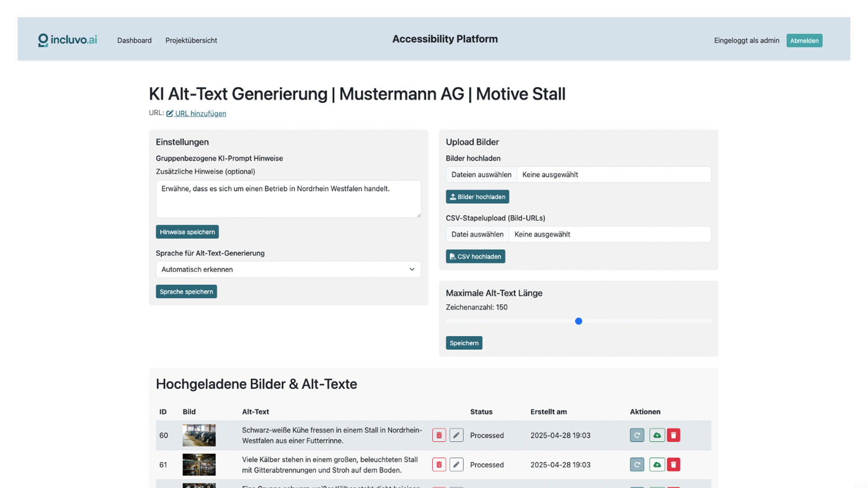Remove alt-text of image 60 with outlined trash icon

(439, 435)
